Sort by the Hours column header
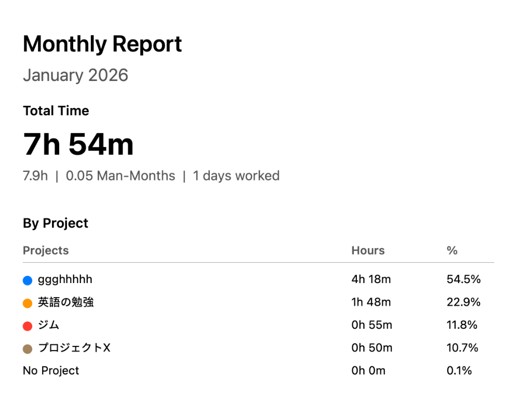532x416 pixels. [x=368, y=250]
